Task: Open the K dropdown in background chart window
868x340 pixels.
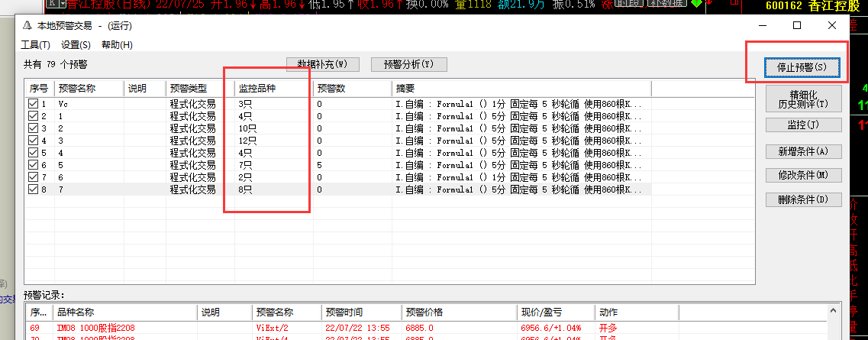Action: tap(56, 4)
